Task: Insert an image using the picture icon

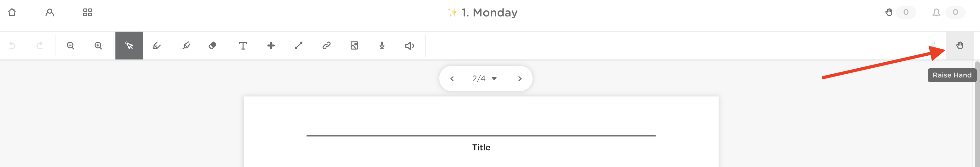Action: tap(354, 46)
